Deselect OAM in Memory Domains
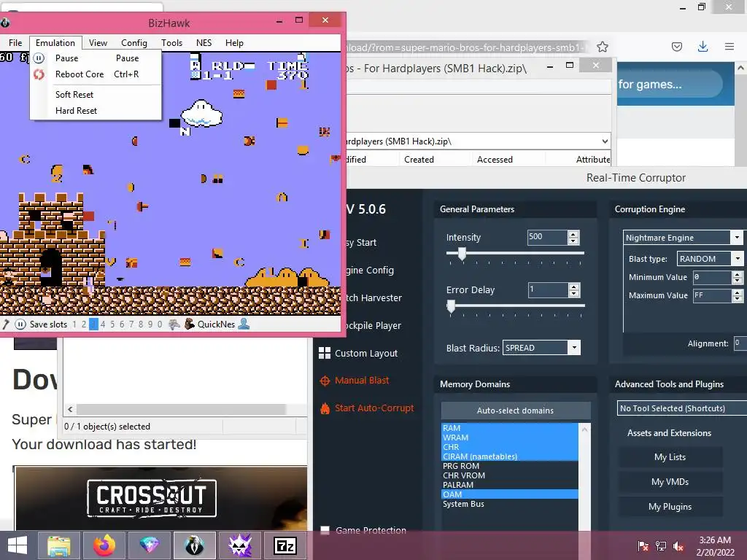The height and width of the screenshot is (560, 747). [510, 494]
